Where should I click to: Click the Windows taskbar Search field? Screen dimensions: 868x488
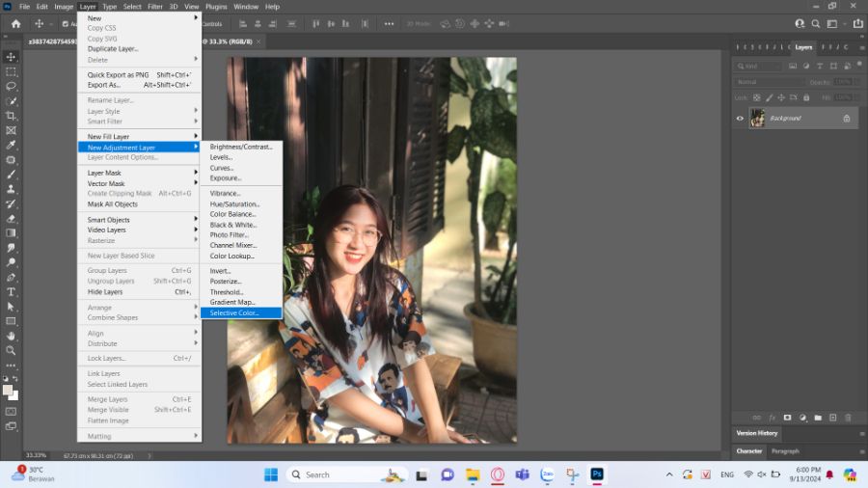click(347, 474)
